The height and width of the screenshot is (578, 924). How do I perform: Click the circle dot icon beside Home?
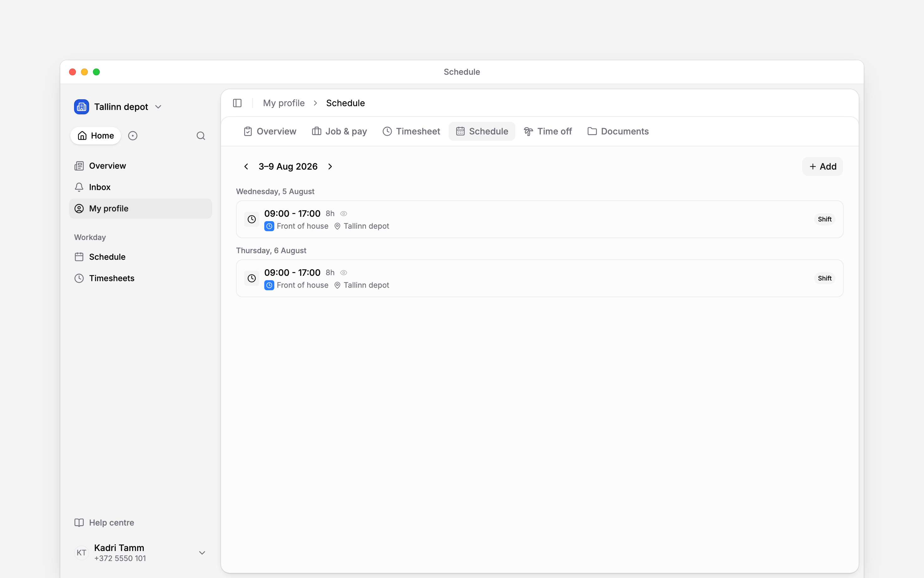(132, 136)
